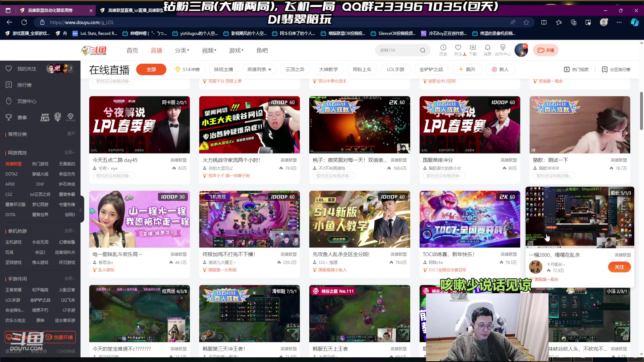
Task: Open 王者荣耀 category in sidebar
Action: point(13,290)
